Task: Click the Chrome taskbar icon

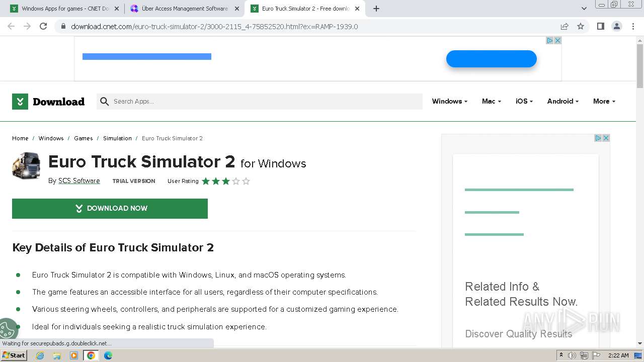Action: [91, 355]
